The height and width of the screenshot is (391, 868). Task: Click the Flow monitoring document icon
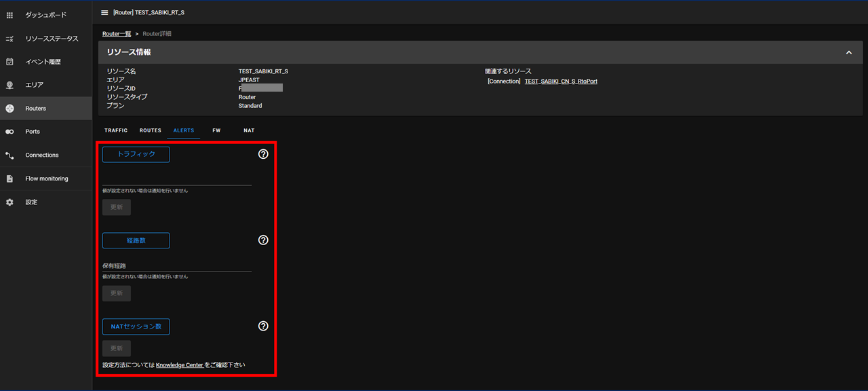pos(9,179)
